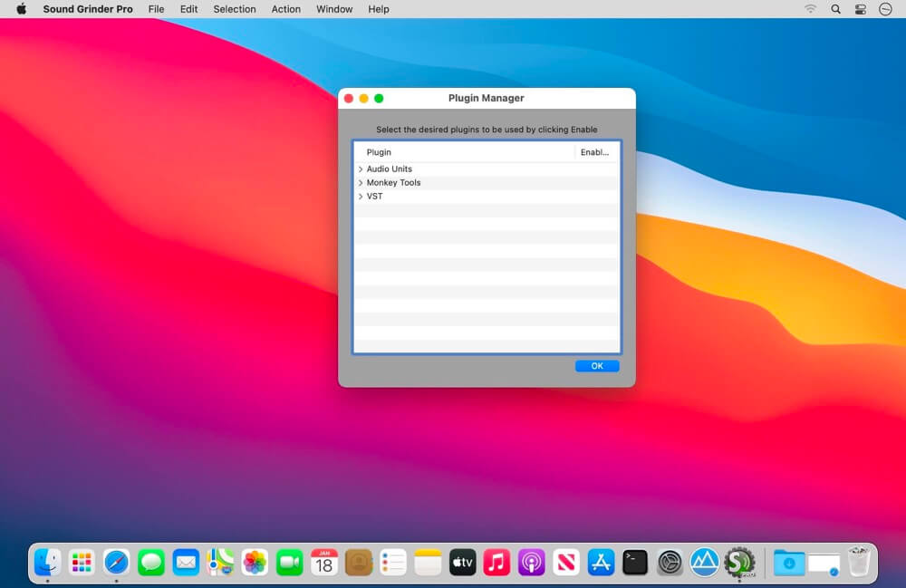Open Maps from the Dock

coord(220,562)
